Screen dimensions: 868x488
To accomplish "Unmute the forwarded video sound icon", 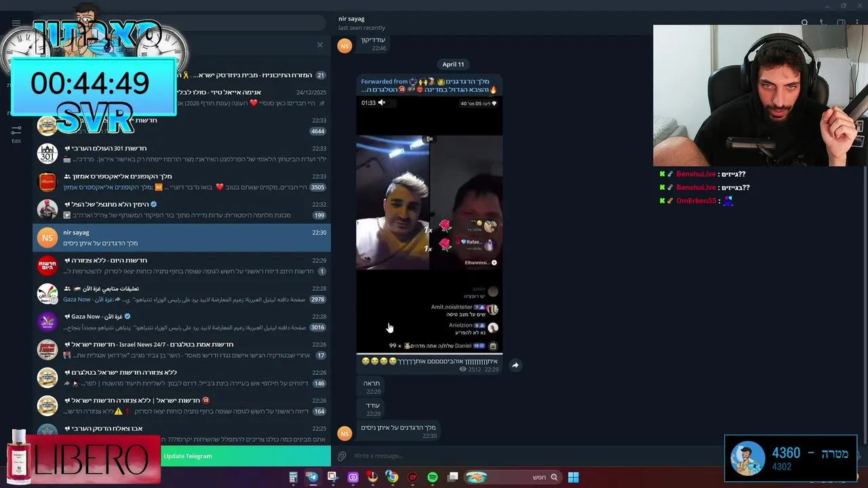I will (382, 103).
